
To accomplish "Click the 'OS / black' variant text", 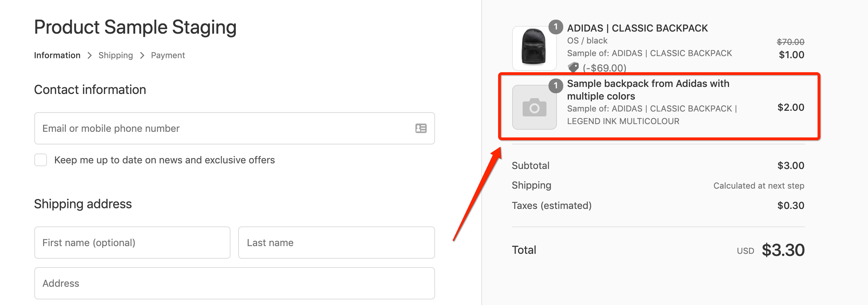I will coord(587,41).
